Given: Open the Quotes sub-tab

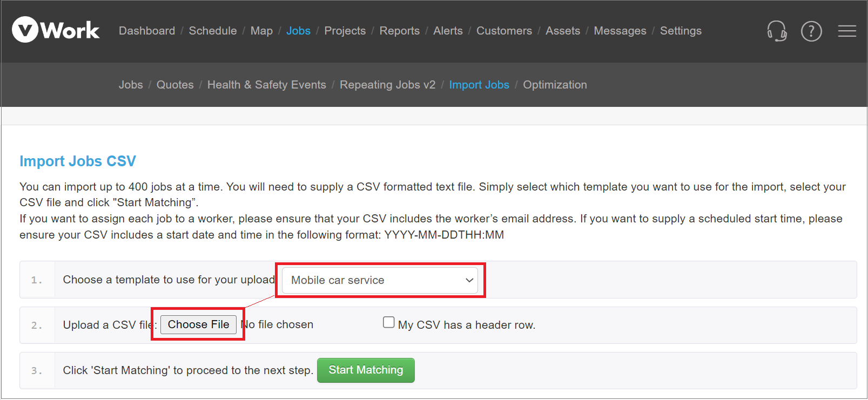Looking at the screenshot, I should pyautogui.click(x=175, y=85).
